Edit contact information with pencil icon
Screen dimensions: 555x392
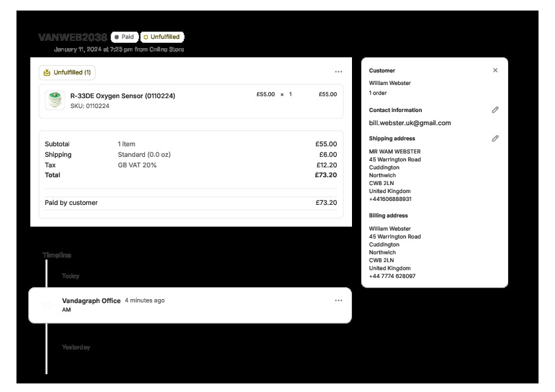(495, 110)
